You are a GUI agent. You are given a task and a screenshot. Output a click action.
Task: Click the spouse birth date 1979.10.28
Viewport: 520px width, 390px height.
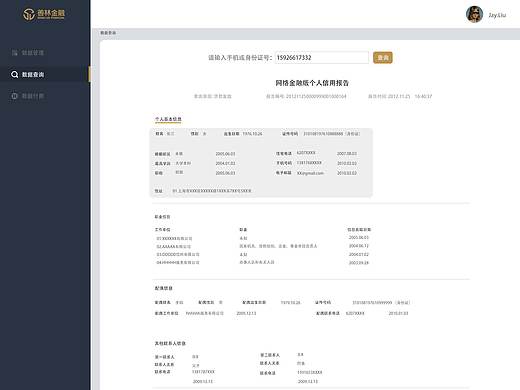tap(290, 303)
